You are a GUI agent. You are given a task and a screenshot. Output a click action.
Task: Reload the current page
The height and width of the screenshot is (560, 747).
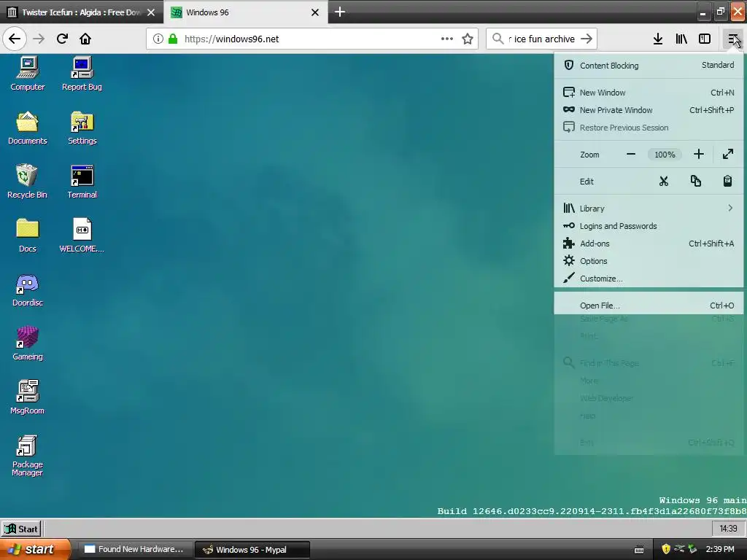(x=62, y=39)
